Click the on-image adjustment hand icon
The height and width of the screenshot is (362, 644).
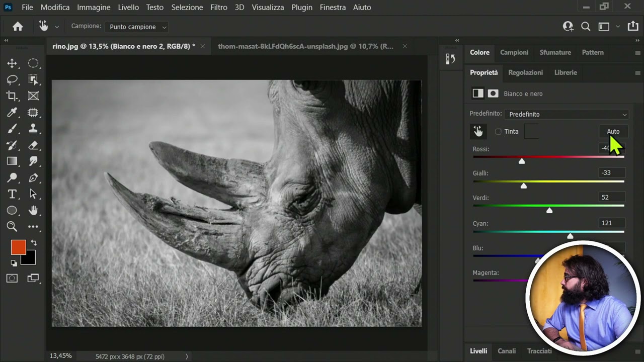coord(478,131)
